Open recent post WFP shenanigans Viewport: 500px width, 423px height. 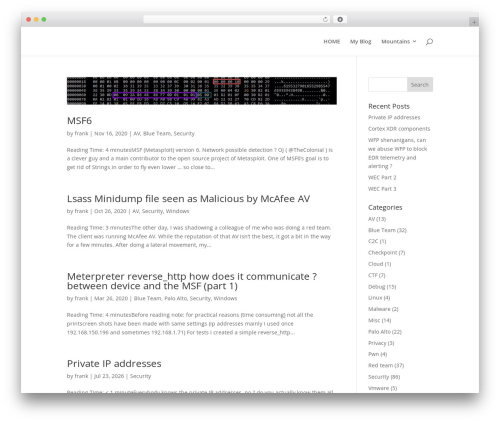397,153
